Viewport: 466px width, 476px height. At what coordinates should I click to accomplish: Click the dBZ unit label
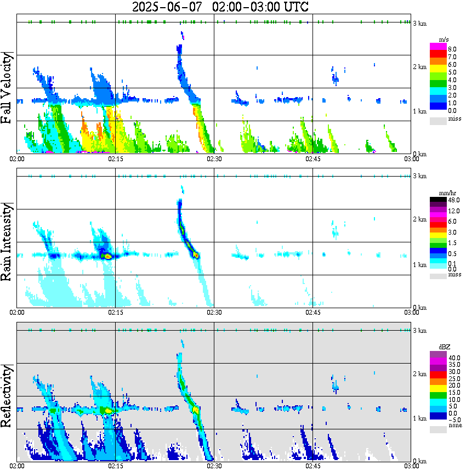coord(444,347)
